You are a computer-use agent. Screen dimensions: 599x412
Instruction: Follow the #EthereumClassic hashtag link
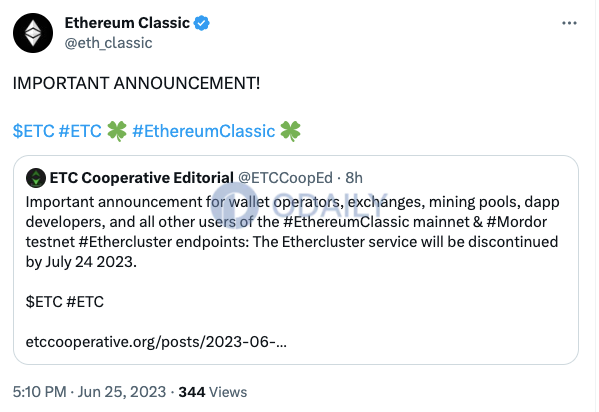pos(204,131)
